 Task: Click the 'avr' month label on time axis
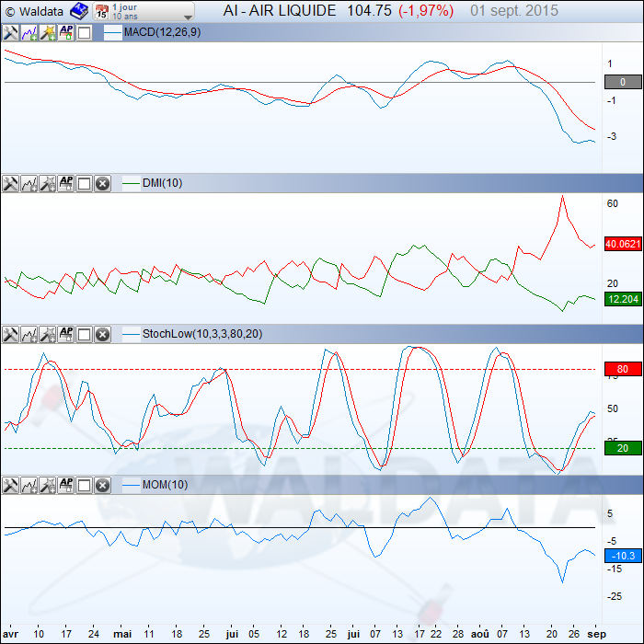pyautogui.click(x=10, y=634)
